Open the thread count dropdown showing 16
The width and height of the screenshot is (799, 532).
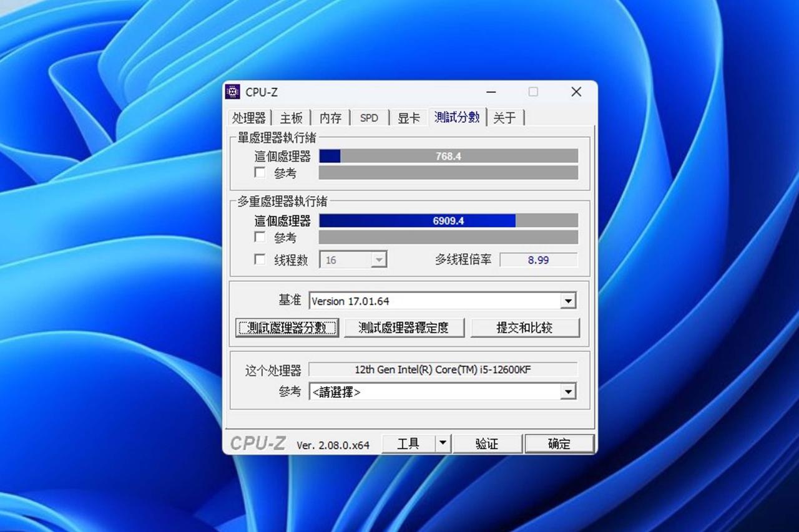(353, 260)
